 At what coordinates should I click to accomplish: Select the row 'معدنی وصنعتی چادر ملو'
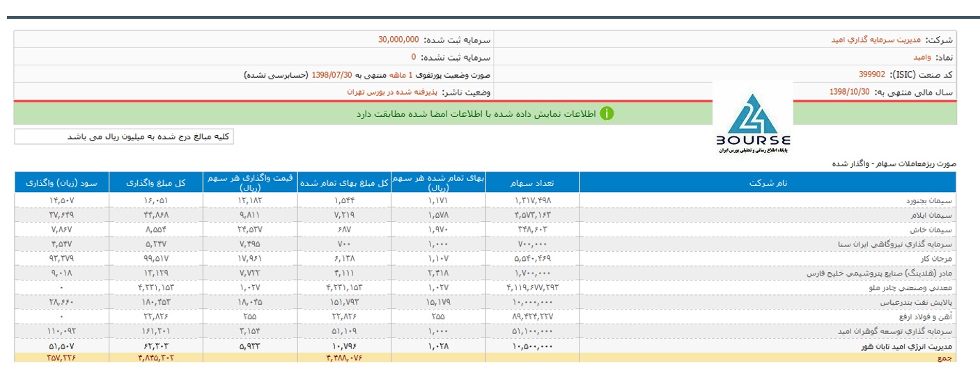485,288
